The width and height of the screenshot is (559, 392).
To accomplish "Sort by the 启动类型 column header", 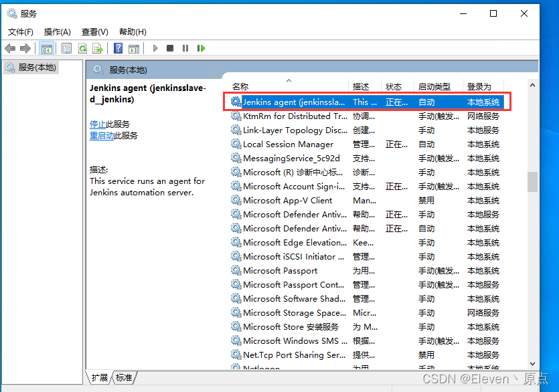I will [438, 86].
